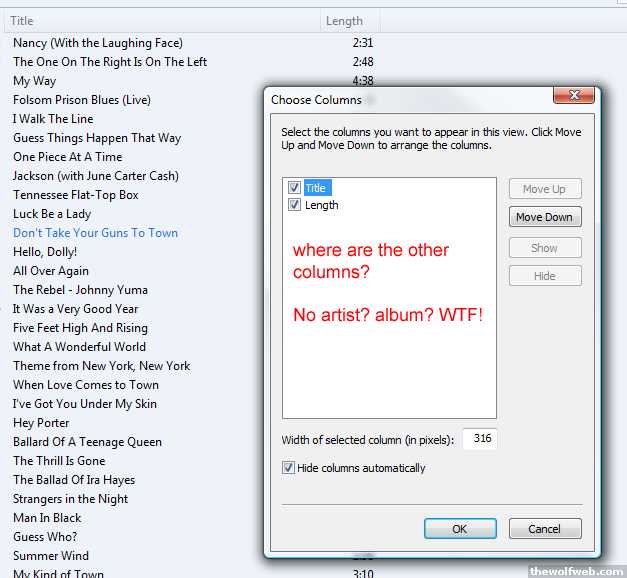Select the track Man In Black

click(47, 518)
